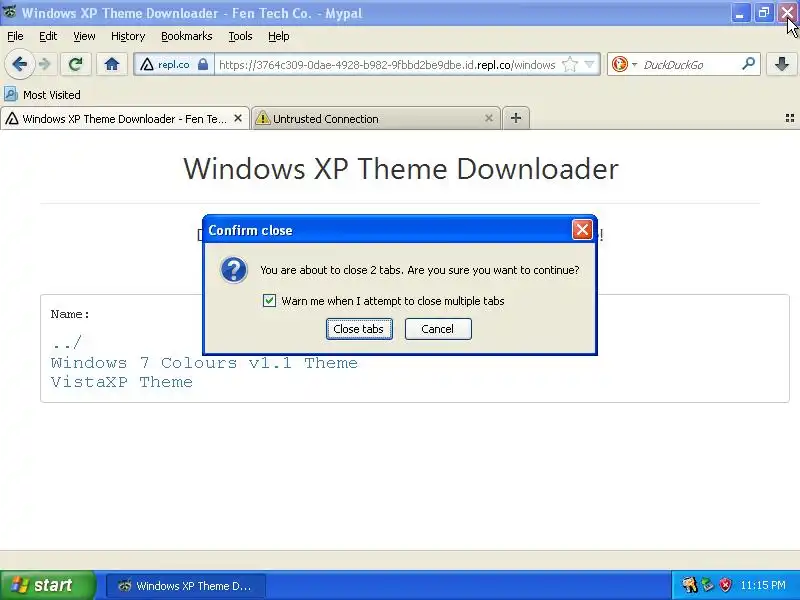Click Cancel in Confirm close dialog
This screenshot has width=800, height=600.
438,329
